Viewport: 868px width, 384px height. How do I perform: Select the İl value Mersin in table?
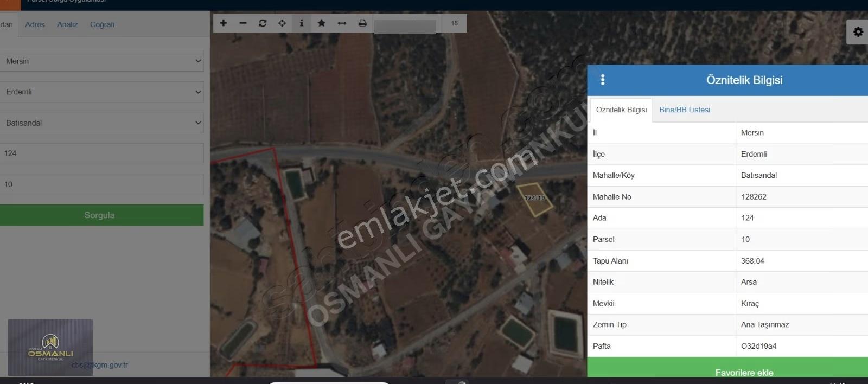(x=752, y=133)
